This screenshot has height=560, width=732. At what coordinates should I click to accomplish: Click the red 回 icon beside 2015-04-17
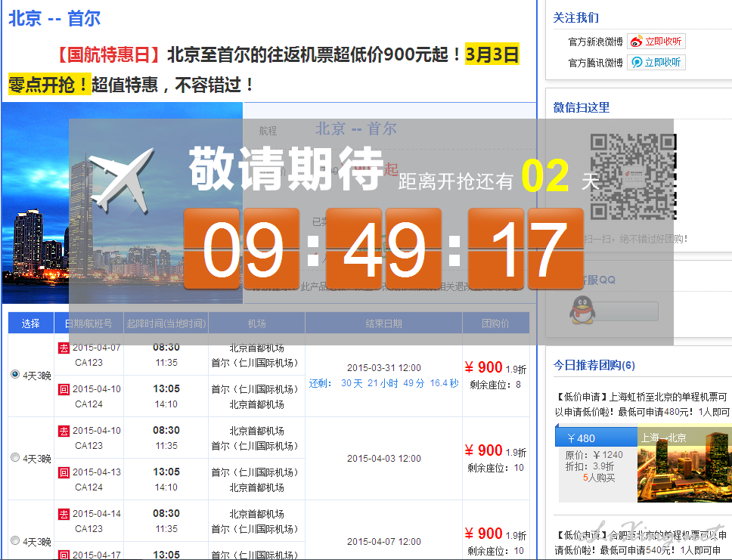(64, 555)
